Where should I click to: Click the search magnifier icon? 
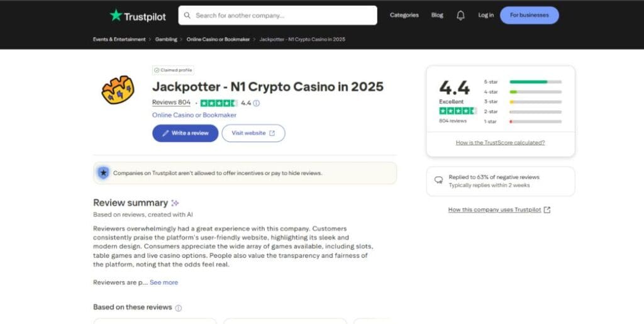point(186,15)
